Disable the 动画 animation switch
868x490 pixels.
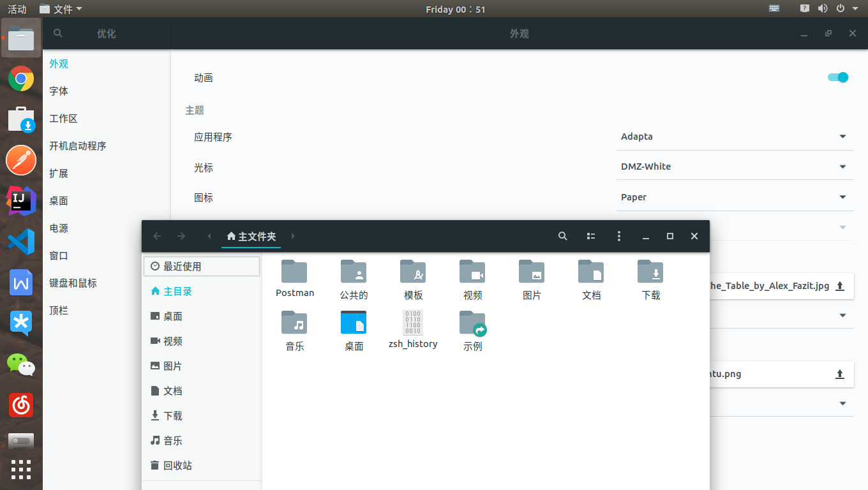point(837,77)
